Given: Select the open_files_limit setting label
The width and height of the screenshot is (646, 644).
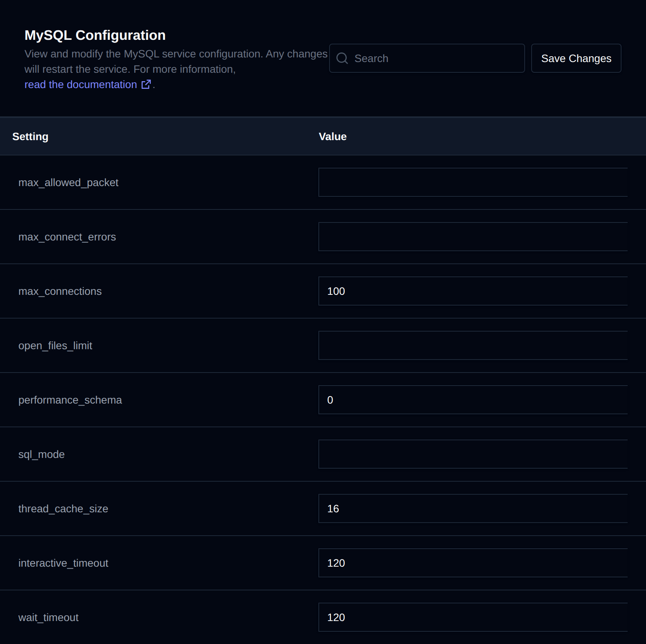Looking at the screenshot, I should click(x=55, y=346).
